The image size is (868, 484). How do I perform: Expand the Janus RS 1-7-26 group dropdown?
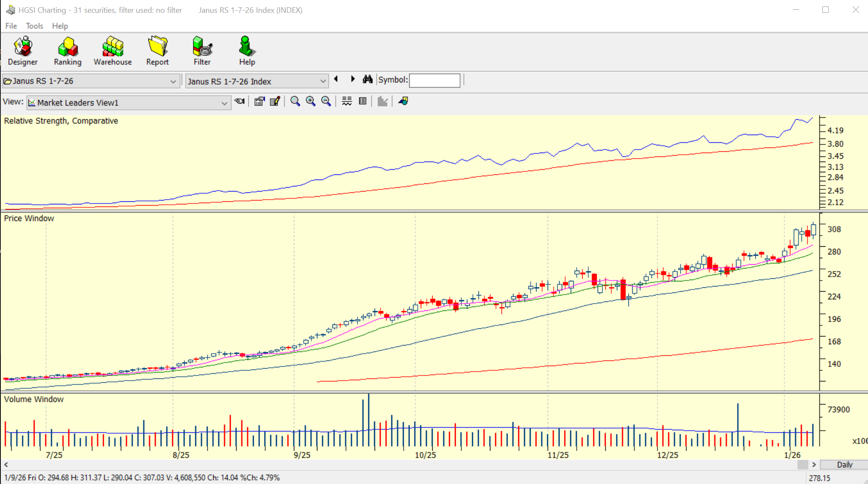(x=173, y=81)
